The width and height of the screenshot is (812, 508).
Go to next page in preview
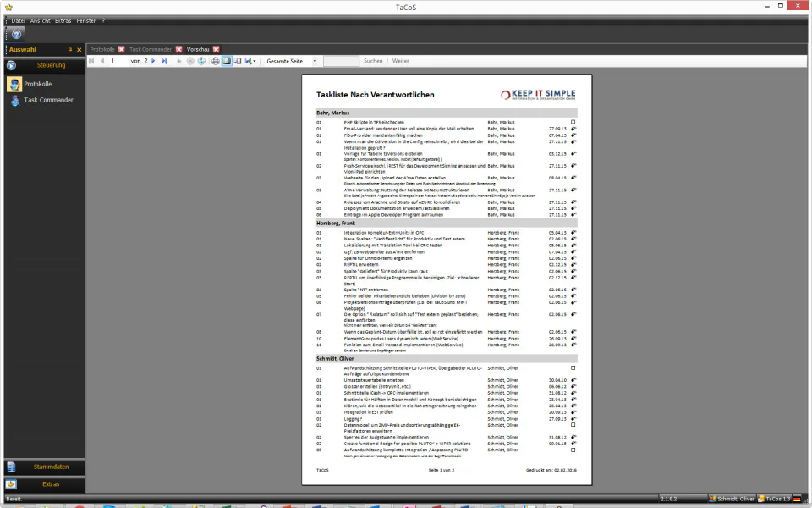click(x=153, y=61)
